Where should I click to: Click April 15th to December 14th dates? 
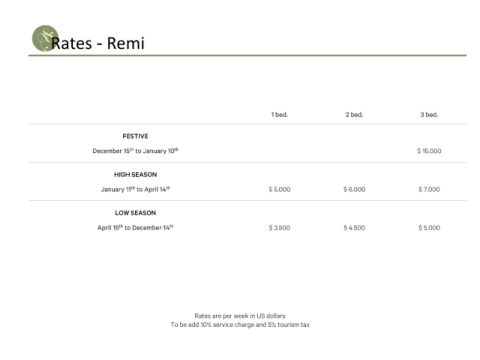click(x=135, y=228)
